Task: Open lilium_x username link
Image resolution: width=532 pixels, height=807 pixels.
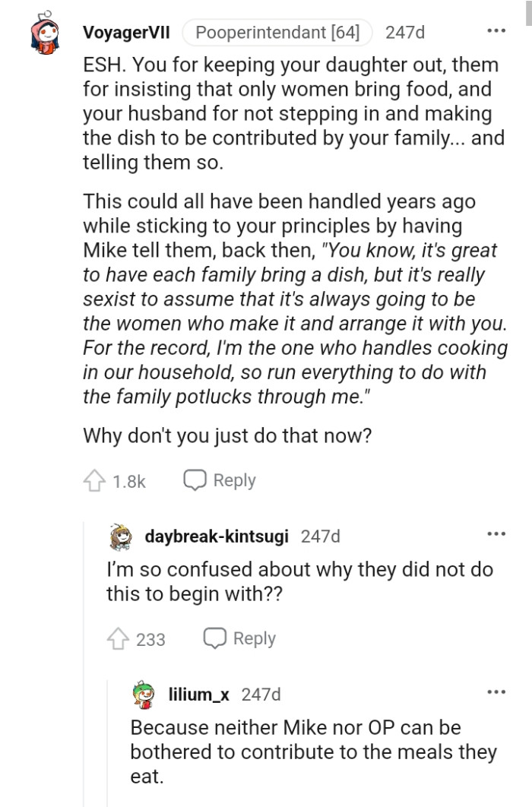Action: pos(199,694)
